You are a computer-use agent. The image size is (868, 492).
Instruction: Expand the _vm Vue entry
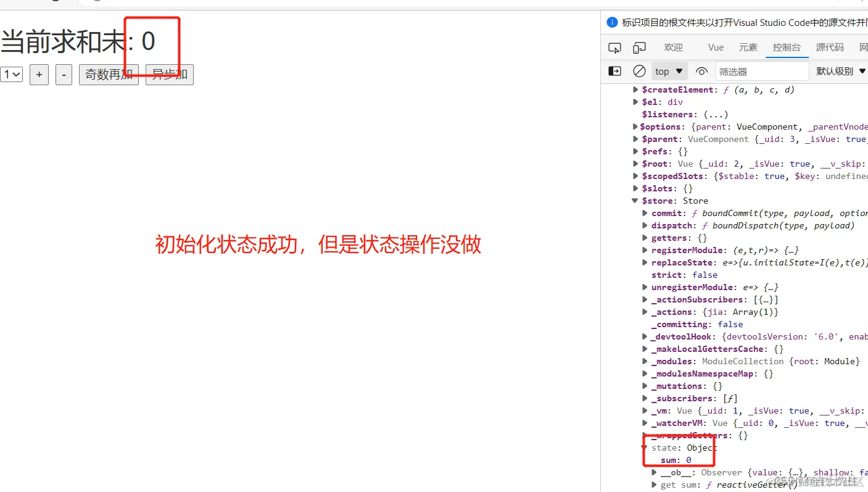pyautogui.click(x=645, y=411)
